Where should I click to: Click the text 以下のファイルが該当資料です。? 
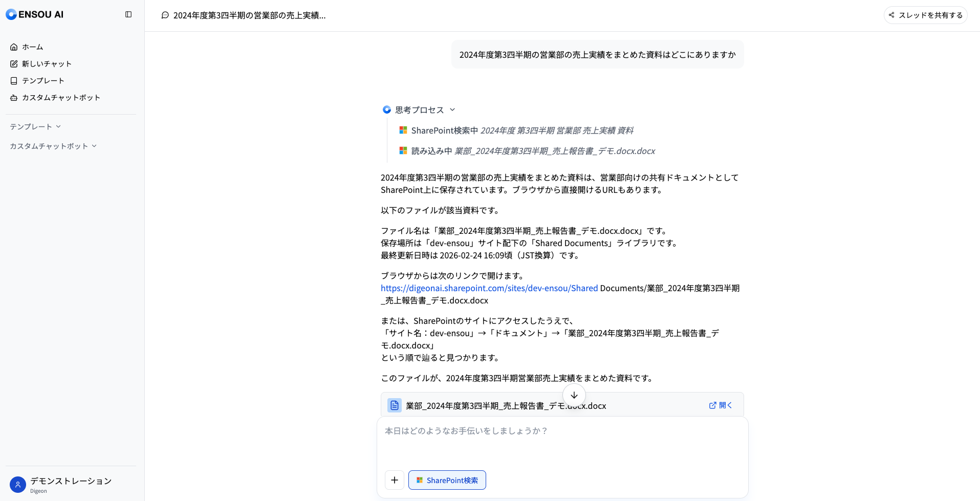(441, 210)
